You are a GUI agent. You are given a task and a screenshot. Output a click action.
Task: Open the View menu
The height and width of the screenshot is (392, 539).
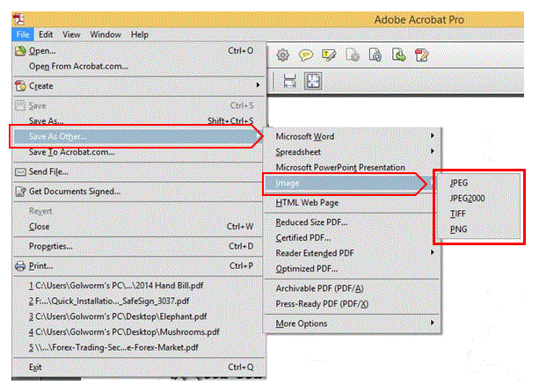pos(71,34)
